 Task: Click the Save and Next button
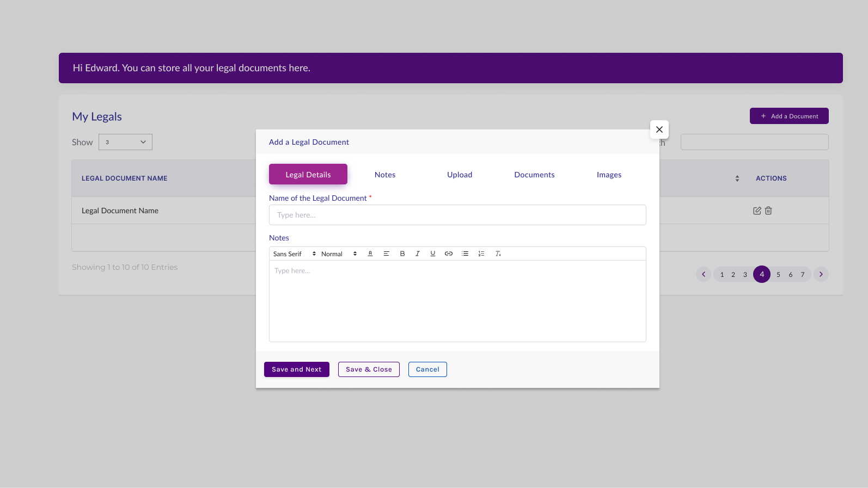click(297, 369)
